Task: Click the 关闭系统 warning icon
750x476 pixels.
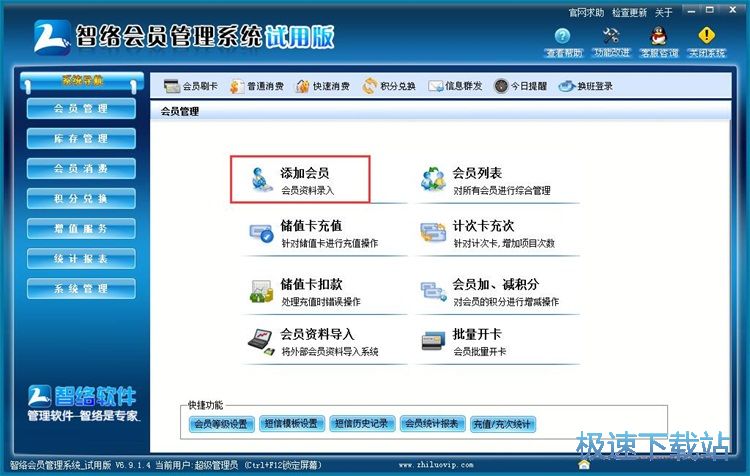Action: [706, 35]
